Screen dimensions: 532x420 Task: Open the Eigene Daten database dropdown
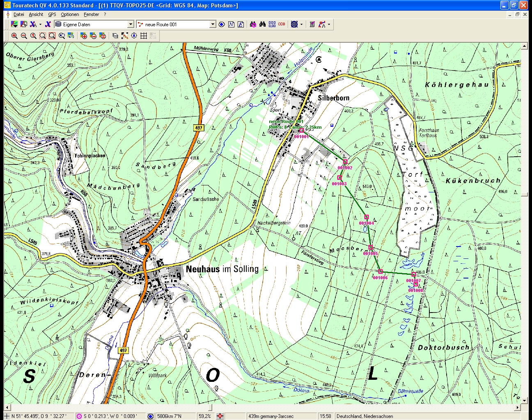point(131,25)
